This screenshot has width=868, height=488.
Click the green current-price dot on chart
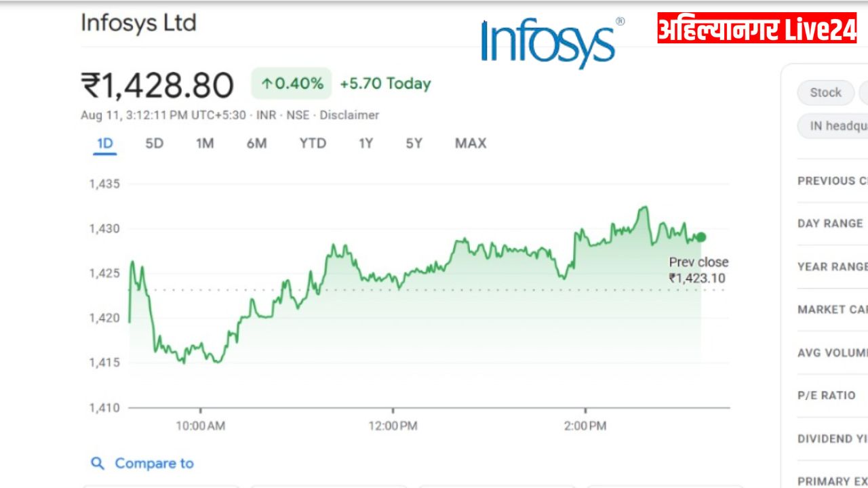701,237
